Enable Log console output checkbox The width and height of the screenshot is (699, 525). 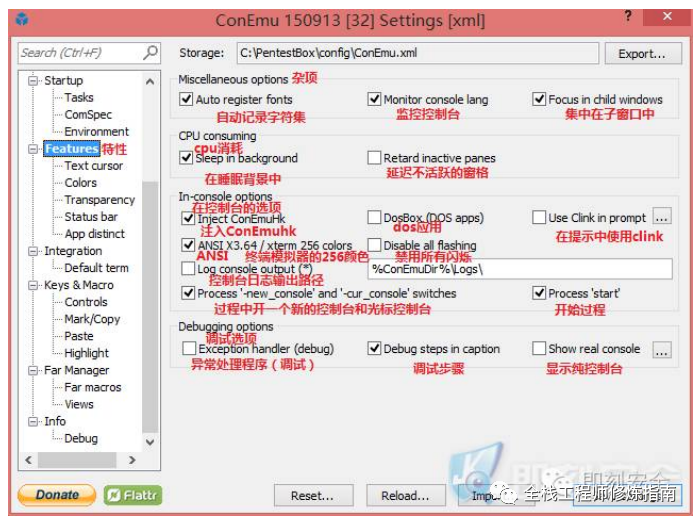click(x=188, y=269)
